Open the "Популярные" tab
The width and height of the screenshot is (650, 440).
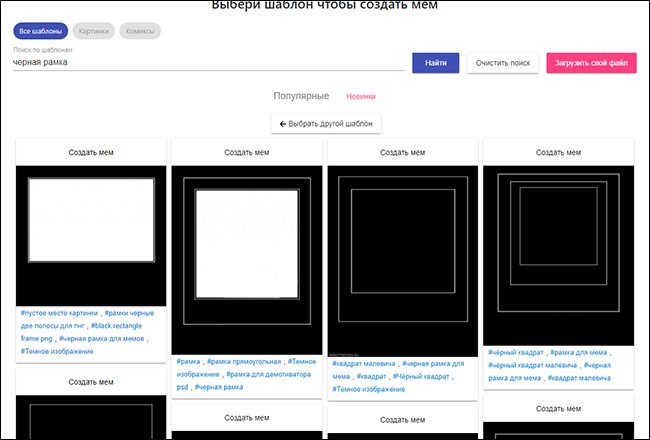[x=301, y=96]
